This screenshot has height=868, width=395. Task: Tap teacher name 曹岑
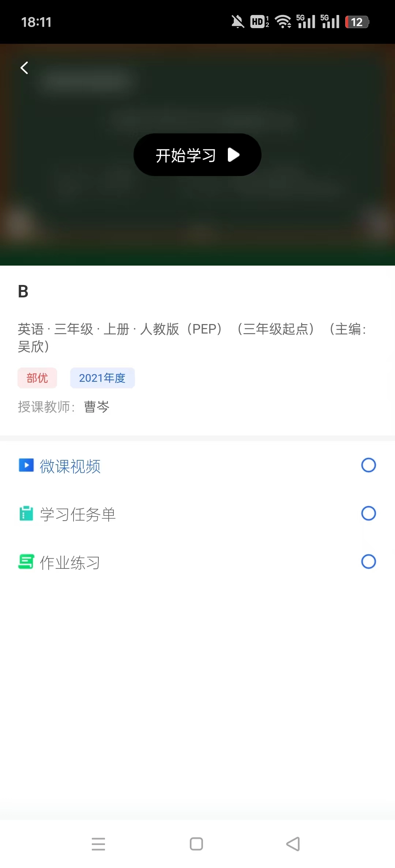(x=97, y=407)
